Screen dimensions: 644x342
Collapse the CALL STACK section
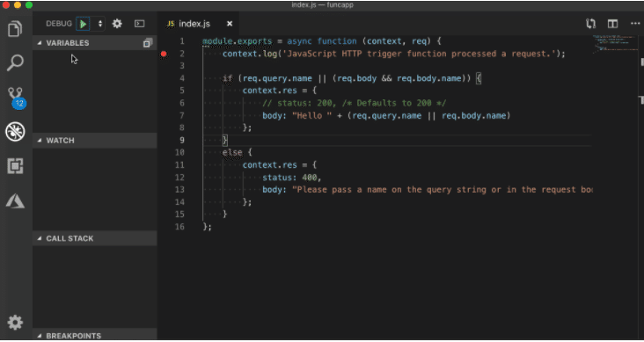(94, 238)
